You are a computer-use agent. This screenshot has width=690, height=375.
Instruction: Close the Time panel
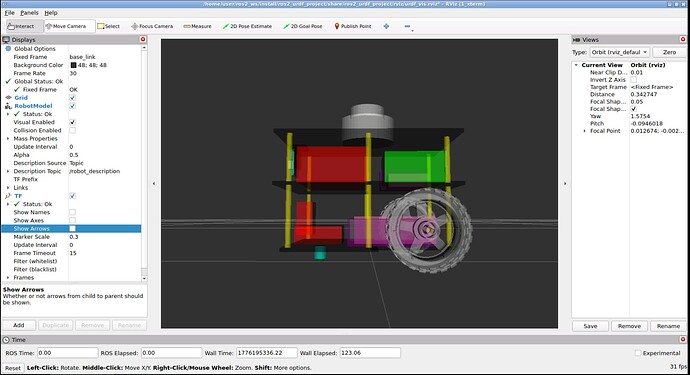coord(683,339)
